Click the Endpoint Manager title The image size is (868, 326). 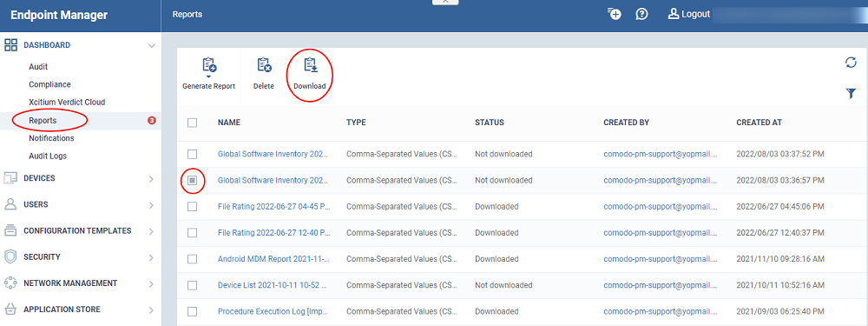click(59, 15)
